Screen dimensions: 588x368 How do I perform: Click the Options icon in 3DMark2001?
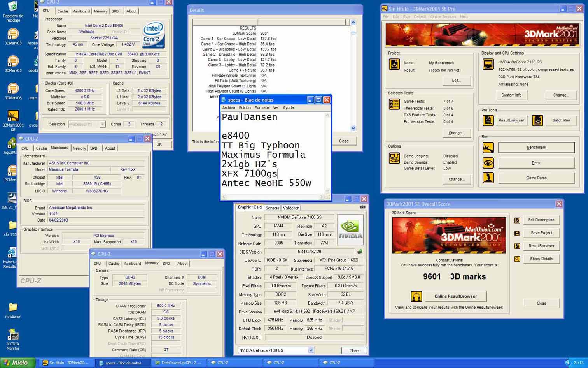click(x=394, y=158)
